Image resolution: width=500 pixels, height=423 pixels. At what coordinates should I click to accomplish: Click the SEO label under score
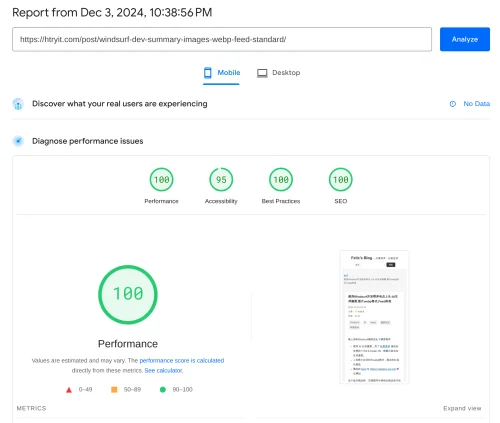click(x=341, y=201)
